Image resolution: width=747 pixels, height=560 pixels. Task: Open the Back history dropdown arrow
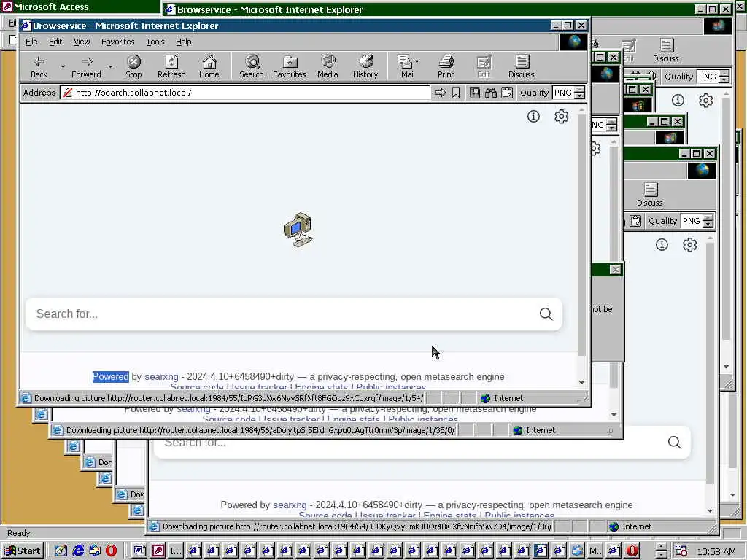63,66
